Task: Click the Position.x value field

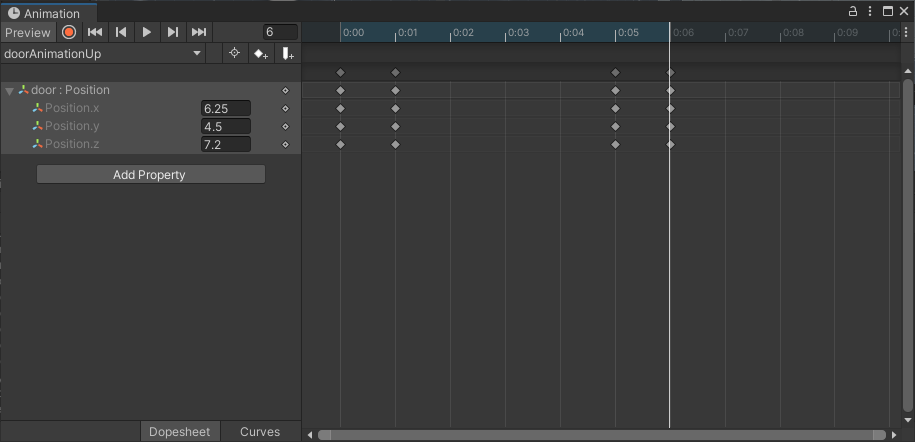Action: point(225,109)
